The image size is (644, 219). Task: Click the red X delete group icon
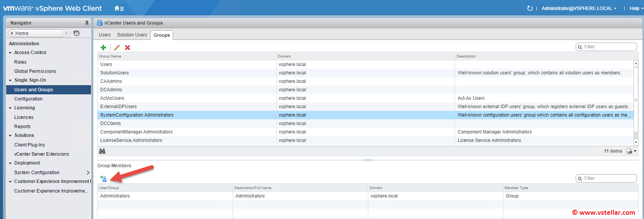(127, 48)
